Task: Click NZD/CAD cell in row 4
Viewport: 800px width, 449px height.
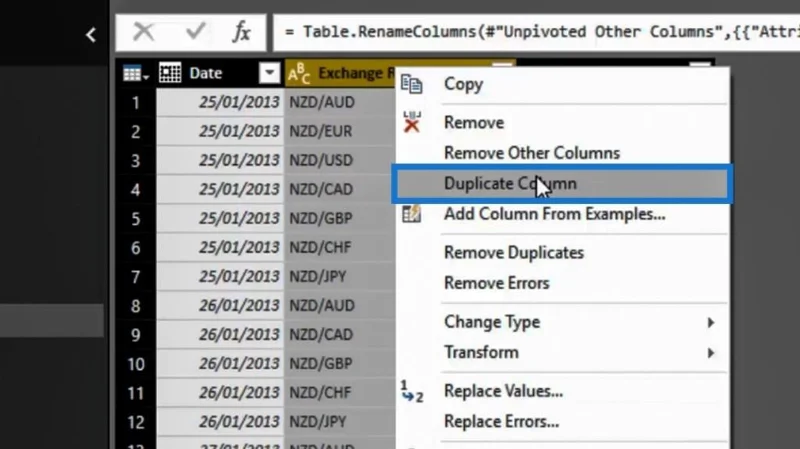Action: tap(340, 189)
